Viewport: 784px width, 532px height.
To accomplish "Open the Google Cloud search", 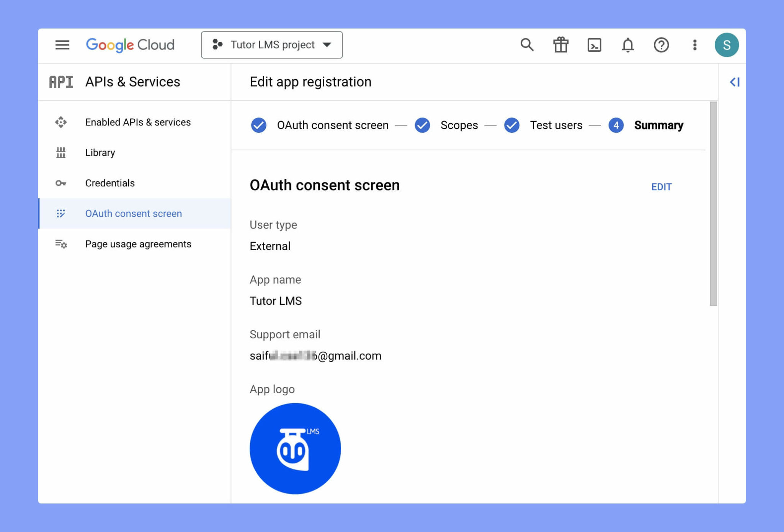I will (x=527, y=45).
